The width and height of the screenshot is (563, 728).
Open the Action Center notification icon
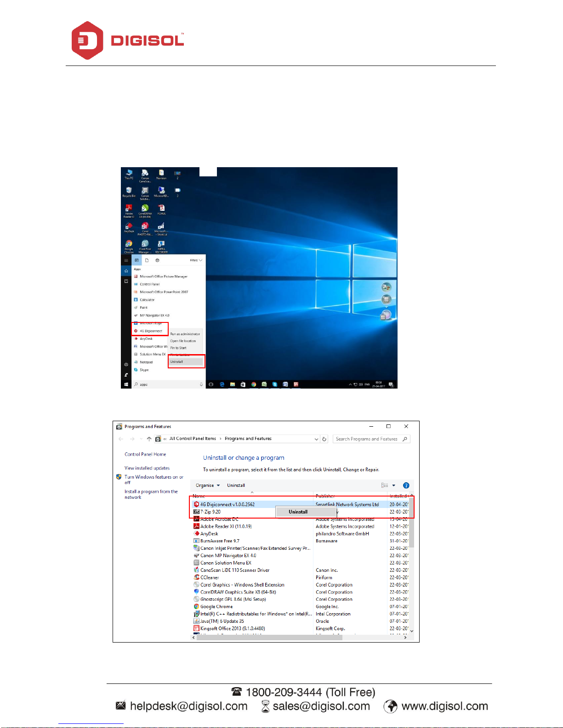pos(391,384)
